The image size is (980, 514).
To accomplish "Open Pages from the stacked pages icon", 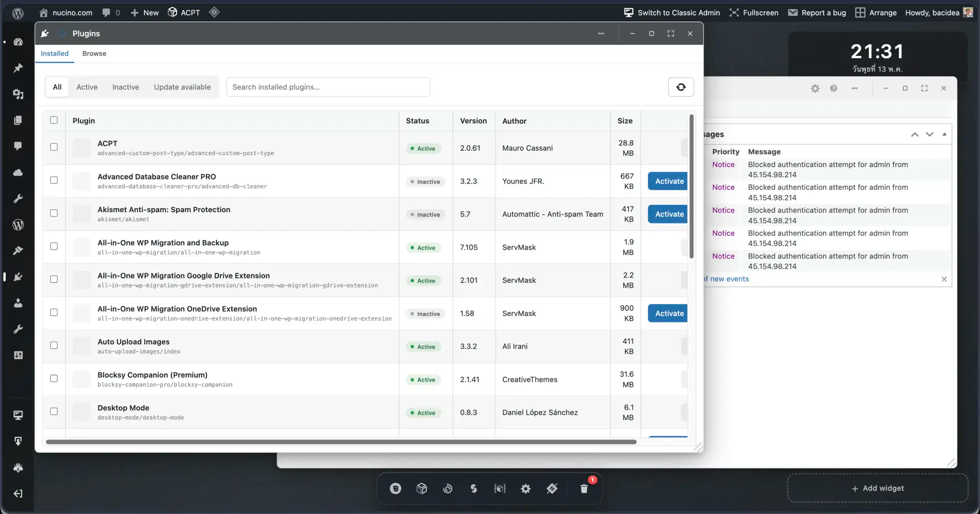I will pyautogui.click(x=18, y=120).
